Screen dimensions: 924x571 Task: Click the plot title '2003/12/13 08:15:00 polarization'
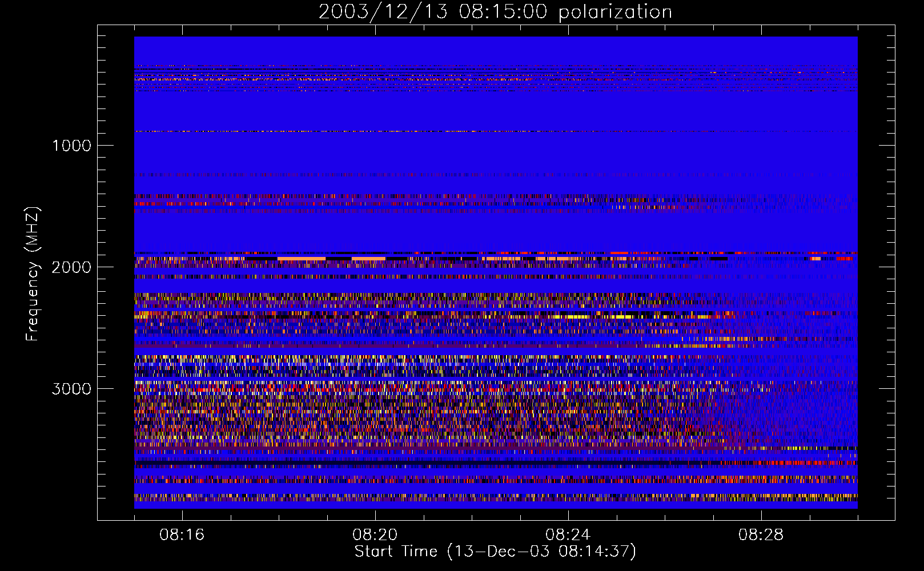tap(495, 12)
